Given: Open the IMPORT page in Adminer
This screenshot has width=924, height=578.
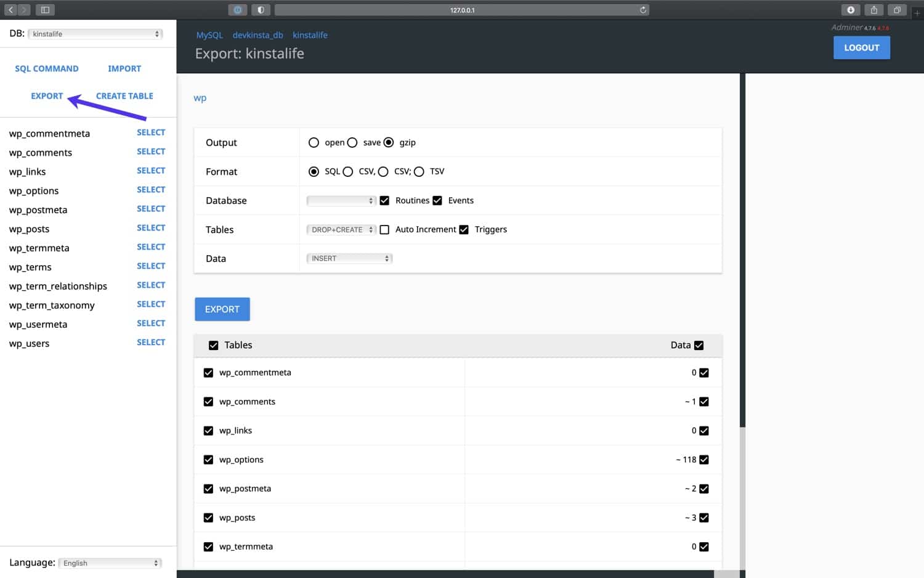Looking at the screenshot, I should [124, 68].
